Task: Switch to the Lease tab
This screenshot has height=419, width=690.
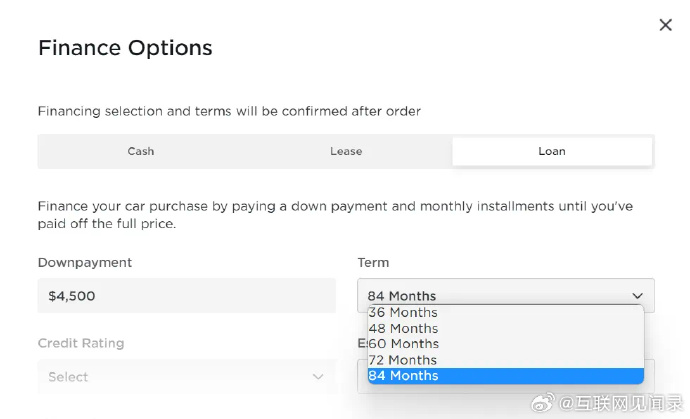Action: (346, 151)
